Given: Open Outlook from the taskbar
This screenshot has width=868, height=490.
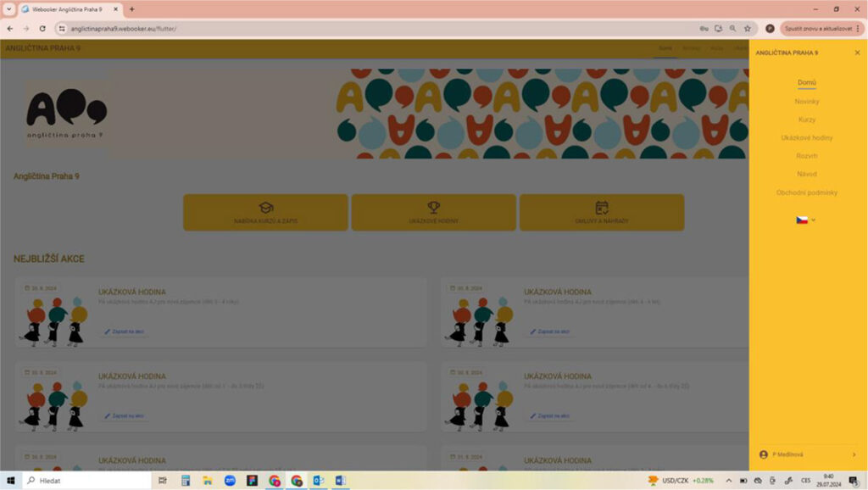Looking at the screenshot, I should (x=319, y=481).
